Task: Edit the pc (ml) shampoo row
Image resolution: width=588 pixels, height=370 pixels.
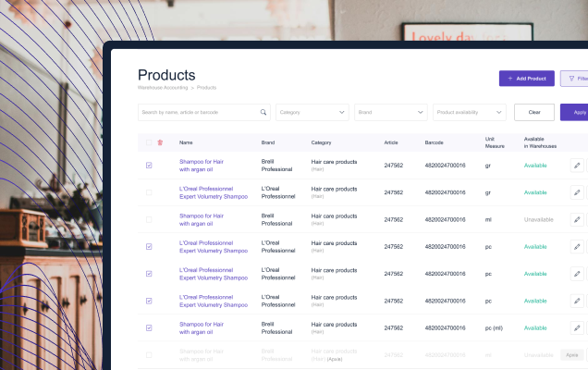Action: [x=577, y=328]
